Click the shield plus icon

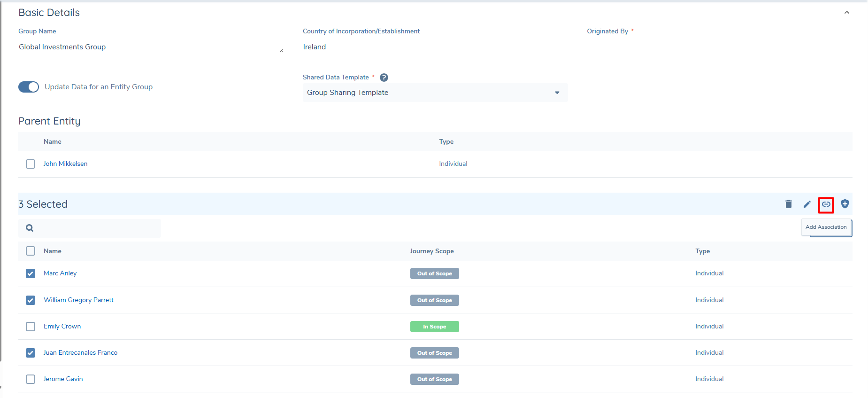[845, 204]
